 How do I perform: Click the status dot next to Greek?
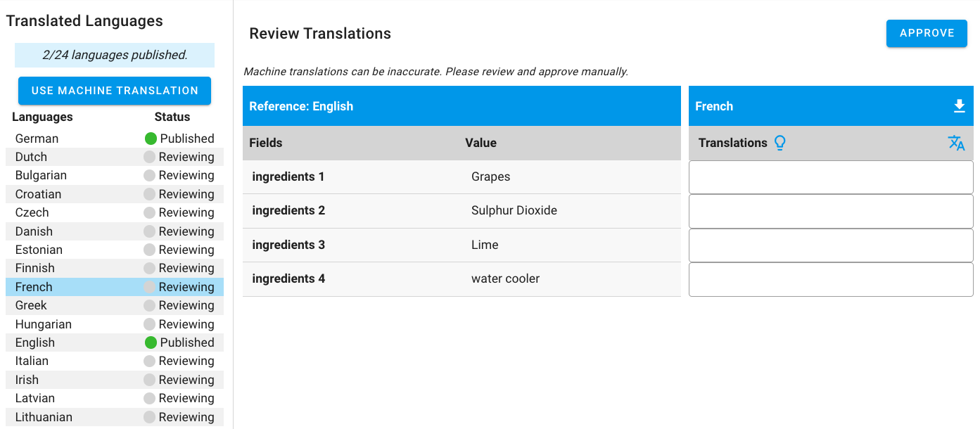[149, 305]
